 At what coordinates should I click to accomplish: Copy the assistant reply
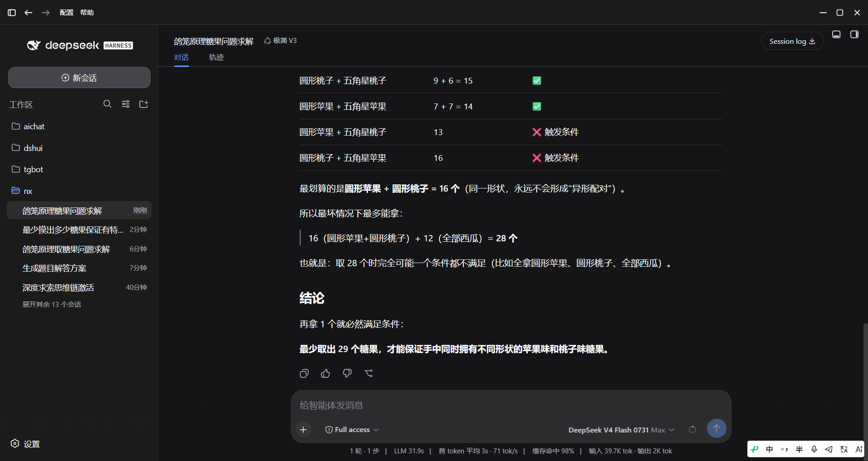pos(304,373)
